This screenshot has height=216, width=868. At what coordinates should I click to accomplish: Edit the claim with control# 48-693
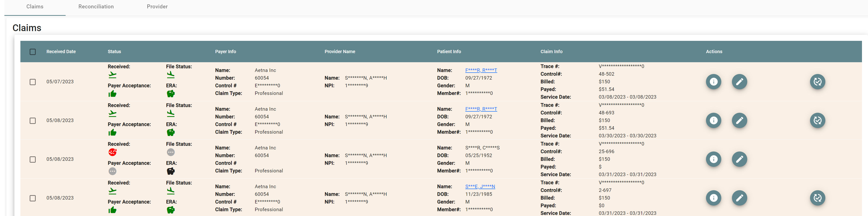739,120
